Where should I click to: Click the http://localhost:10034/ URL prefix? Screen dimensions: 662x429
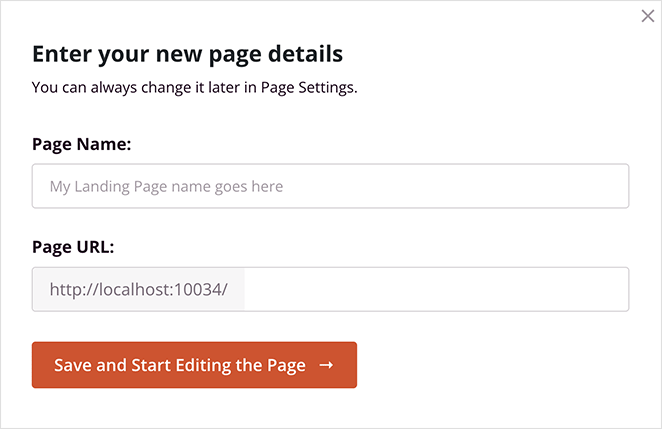[139, 289]
